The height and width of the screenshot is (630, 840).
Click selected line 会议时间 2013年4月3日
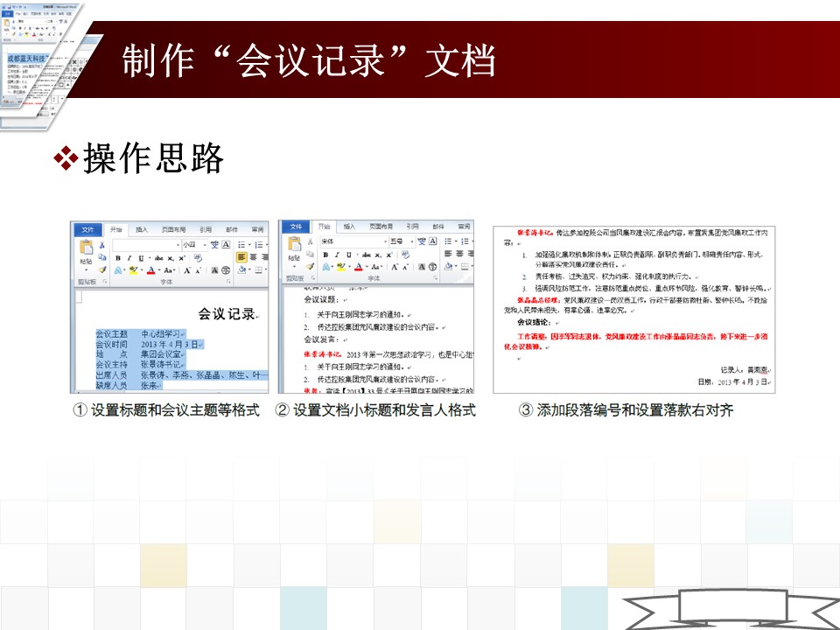pos(150,344)
